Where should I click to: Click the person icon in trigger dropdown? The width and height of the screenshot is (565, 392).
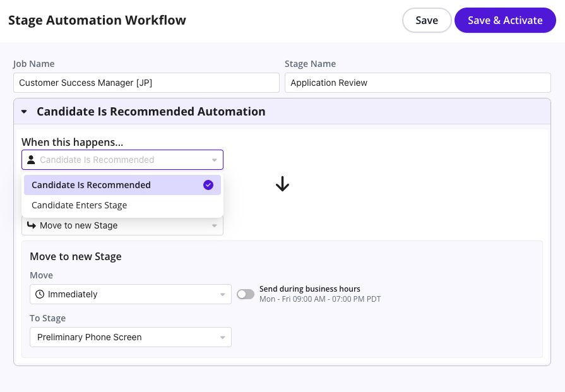tap(31, 160)
